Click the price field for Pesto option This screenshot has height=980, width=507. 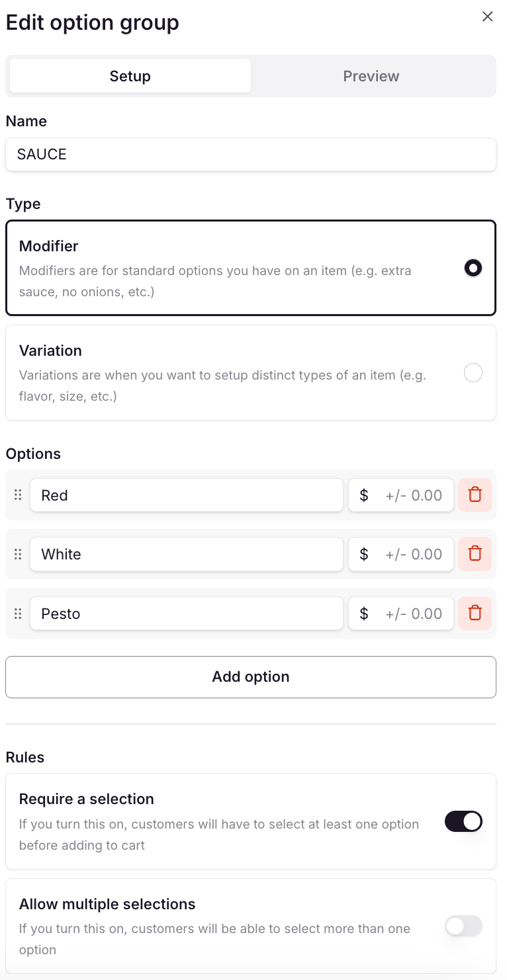coord(402,614)
